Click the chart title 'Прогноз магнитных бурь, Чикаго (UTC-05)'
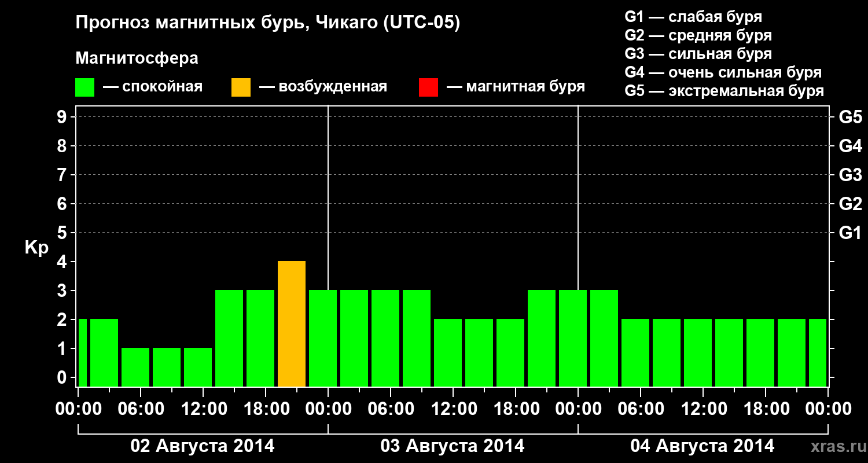The image size is (868, 463). pyautogui.click(x=268, y=23)
